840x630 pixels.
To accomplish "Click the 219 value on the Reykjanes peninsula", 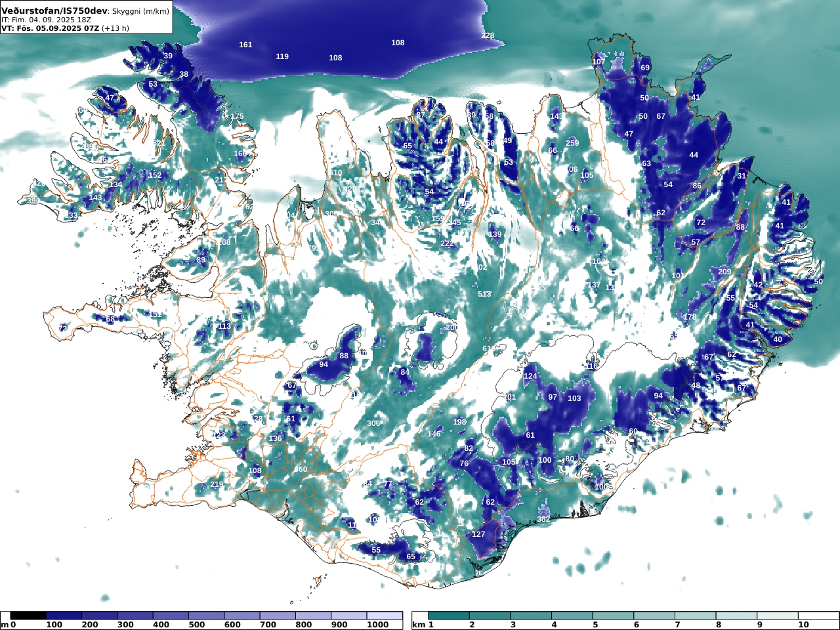I will coord(217,484).
